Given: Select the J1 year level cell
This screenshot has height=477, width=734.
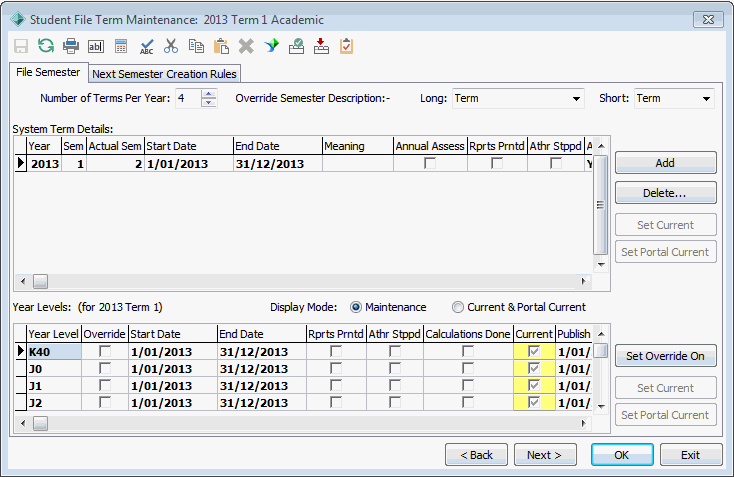Looking at the screenshot, I should 54,386.
